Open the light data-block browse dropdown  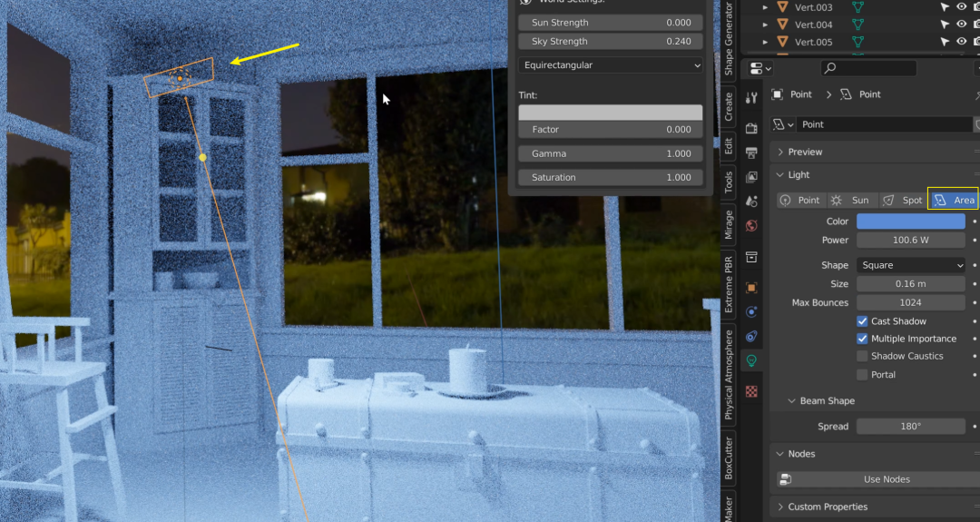(x=783, y=124)
